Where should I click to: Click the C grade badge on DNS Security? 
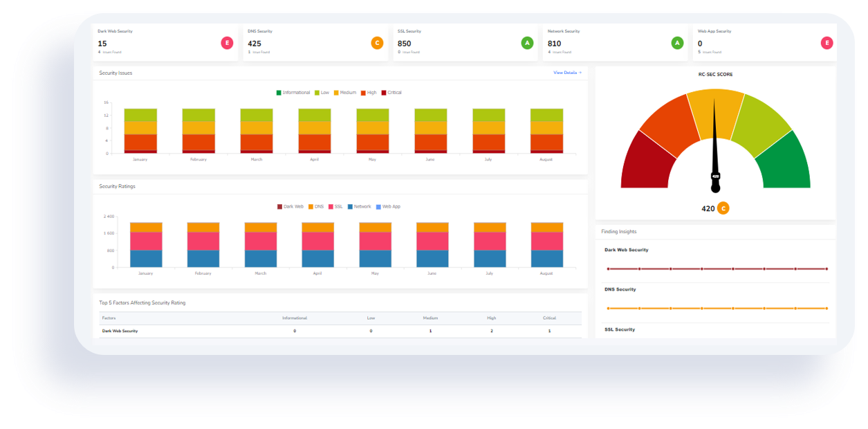[x=376, y=42]
